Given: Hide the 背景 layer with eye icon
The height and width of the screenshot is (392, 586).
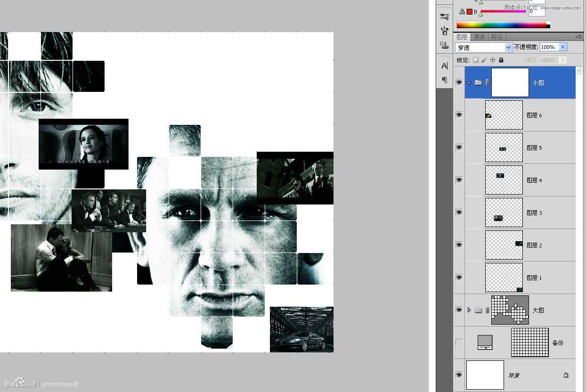Looking at the screenshot, I should point(459,375).
